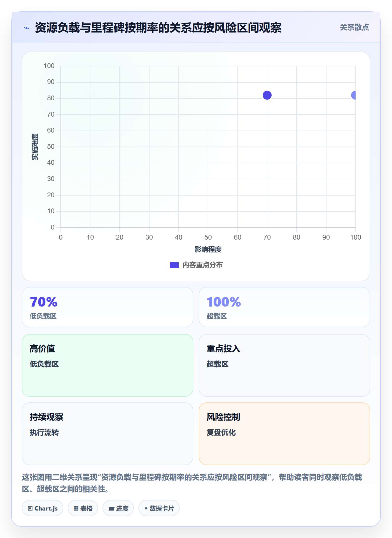Click the "Chart.js" tag
This screenshot has height=538, width=392.
tap(43, 508)
